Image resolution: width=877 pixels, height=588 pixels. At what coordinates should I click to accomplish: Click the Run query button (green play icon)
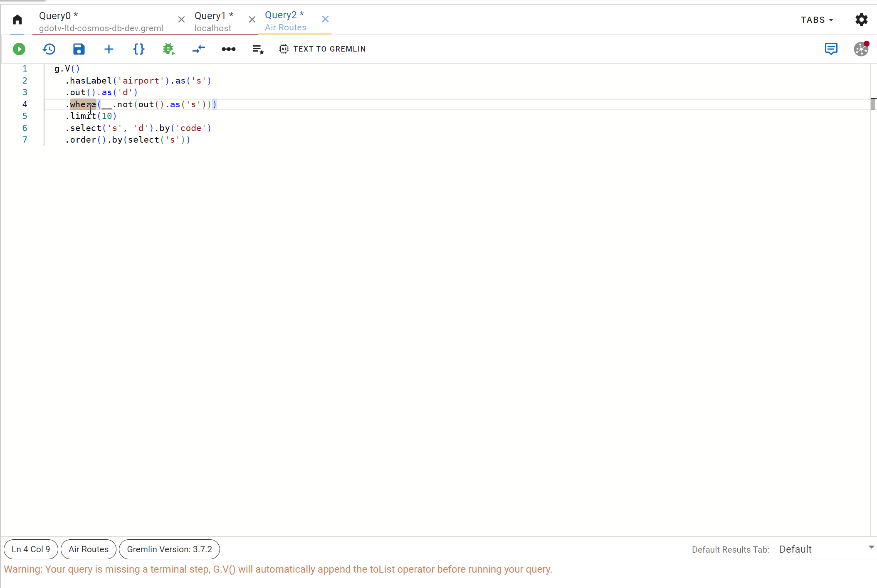pyautogui.click(x=18, y=49)
